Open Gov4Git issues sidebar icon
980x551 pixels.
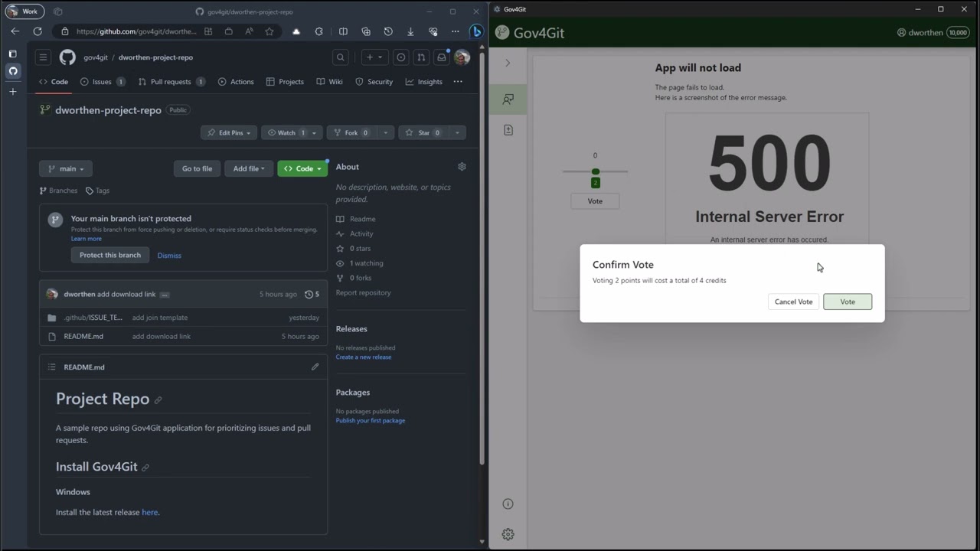point(508,99)
